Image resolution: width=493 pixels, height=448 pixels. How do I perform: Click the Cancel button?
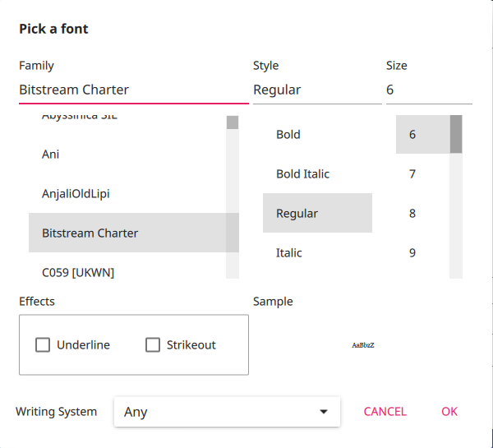[385, 412]
